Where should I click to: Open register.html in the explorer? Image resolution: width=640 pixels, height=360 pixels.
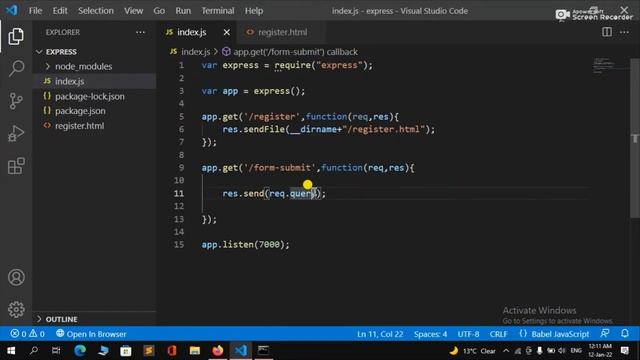pyautogui.click(x=80, y=126)
